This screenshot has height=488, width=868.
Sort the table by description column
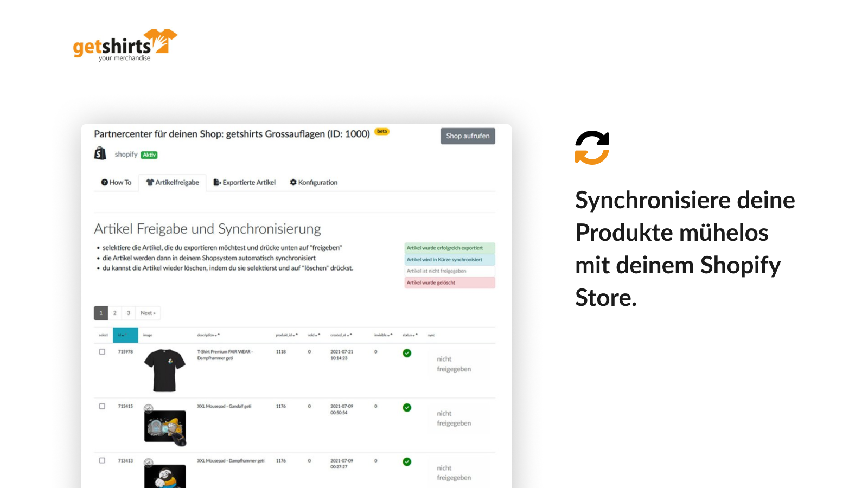pyautogui.click(x=208, y=335)
